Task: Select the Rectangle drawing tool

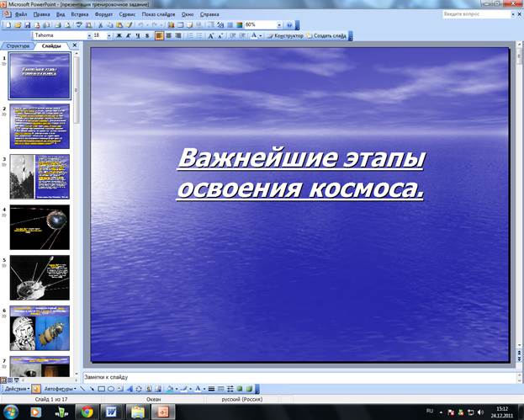Action: [101, 390]
